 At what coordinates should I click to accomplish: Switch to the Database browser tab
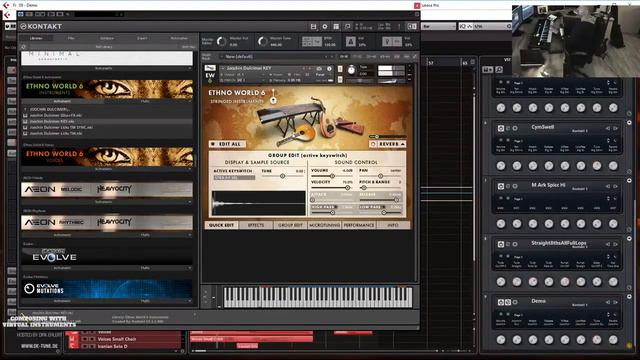(107, 38)
